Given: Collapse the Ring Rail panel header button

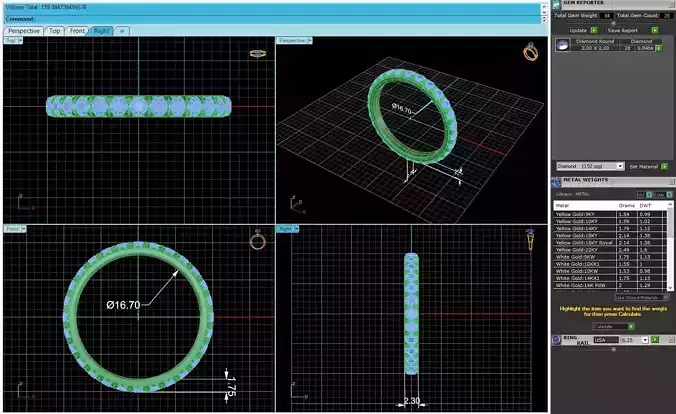Looking at the screenshot, I should coord(672,340).
